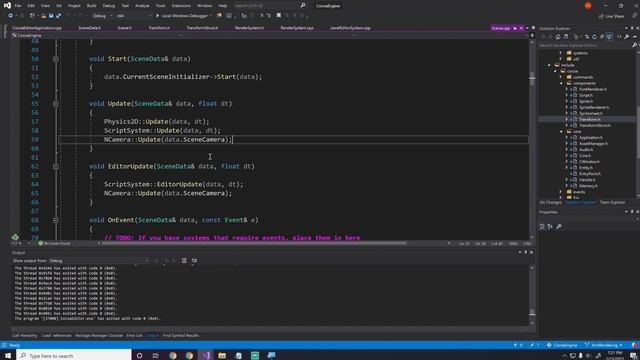Click the Visual Studio search box in title bar
640x360 pixels.
pos(270,6)
